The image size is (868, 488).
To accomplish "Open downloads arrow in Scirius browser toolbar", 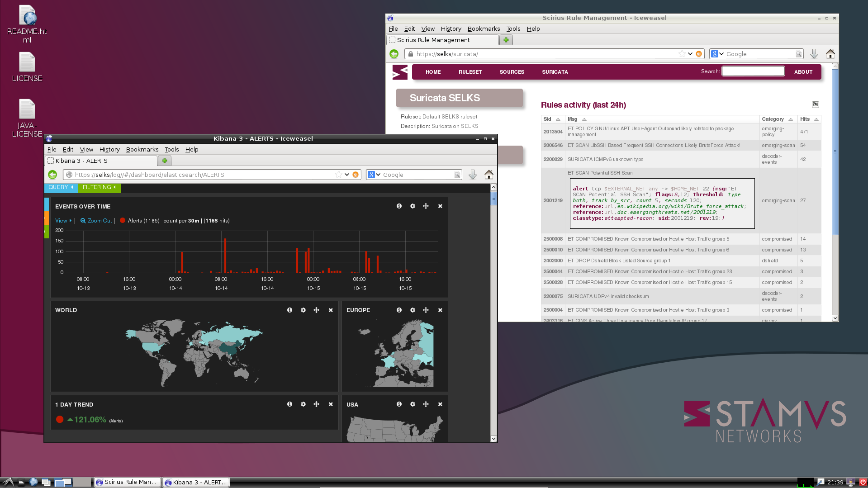I will [x=814, y=54].
